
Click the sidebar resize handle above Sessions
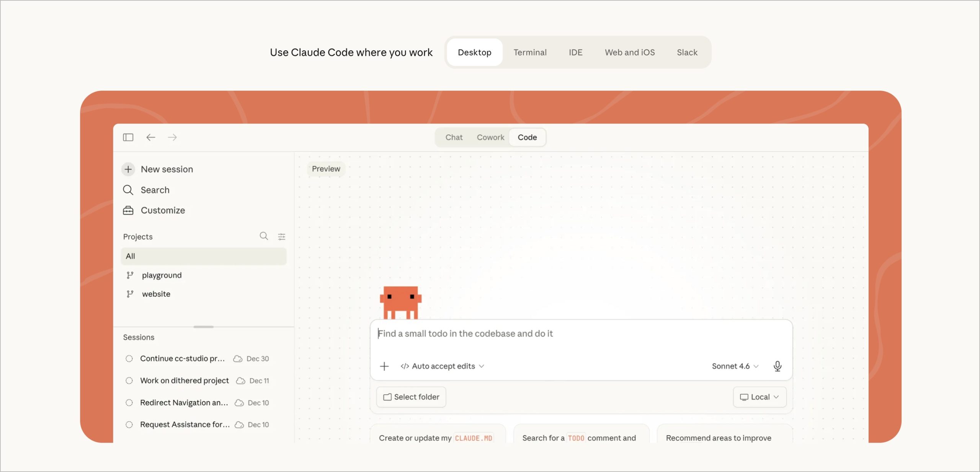tap(204, 327)
